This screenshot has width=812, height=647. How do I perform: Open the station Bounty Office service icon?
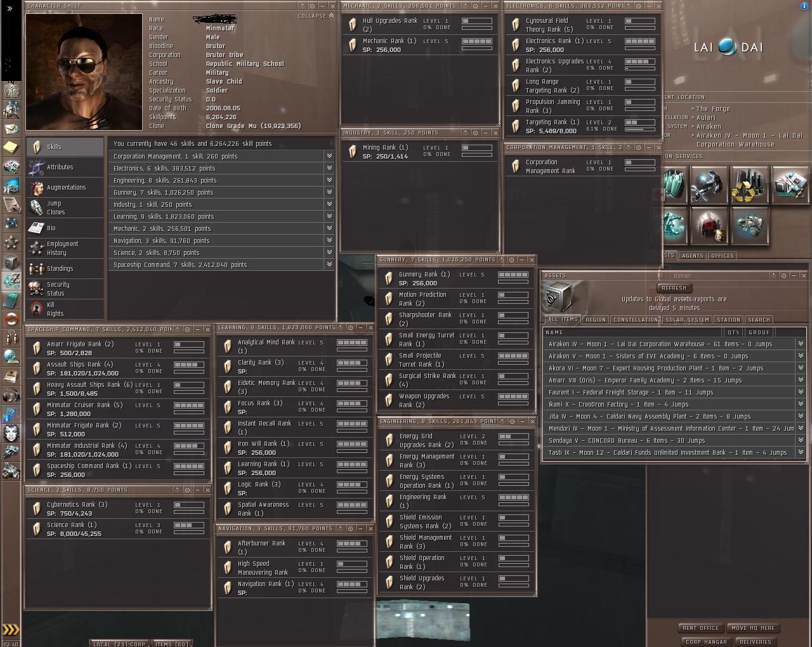[709, 226]
